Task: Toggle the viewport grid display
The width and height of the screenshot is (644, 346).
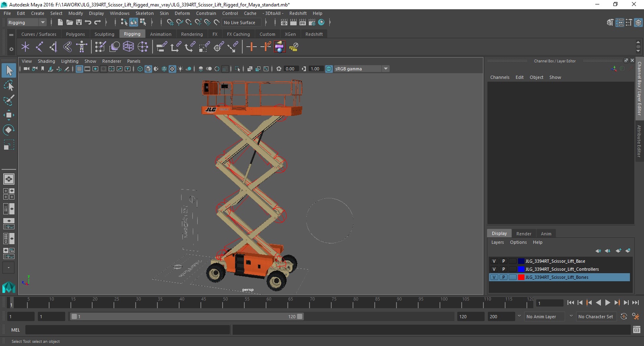Action: pos(79,69)
